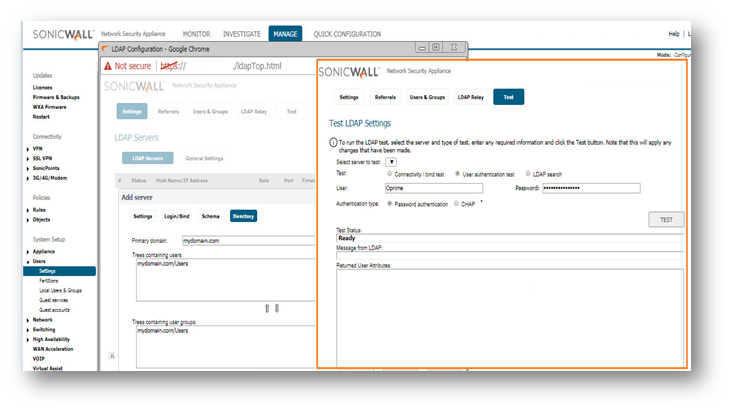Click the info icon beside LDAP test instructions
733x413 pixels.
pos(333,143)
